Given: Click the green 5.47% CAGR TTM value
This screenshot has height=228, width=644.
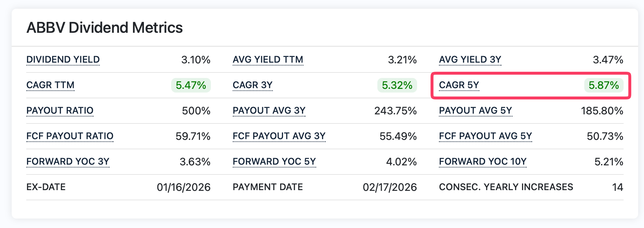Looking at the screenshot, I should pyautogui.click(x=191, y=85).
